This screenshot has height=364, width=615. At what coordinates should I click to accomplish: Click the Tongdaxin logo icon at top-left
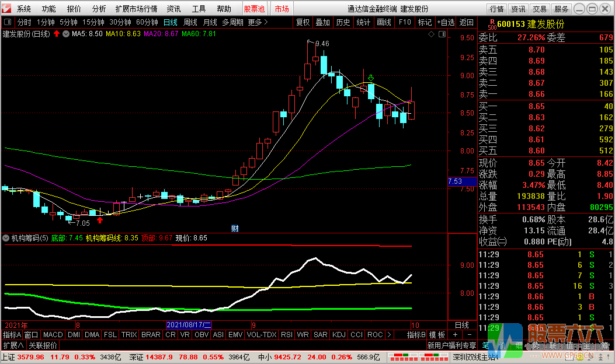tap(6, 8)
